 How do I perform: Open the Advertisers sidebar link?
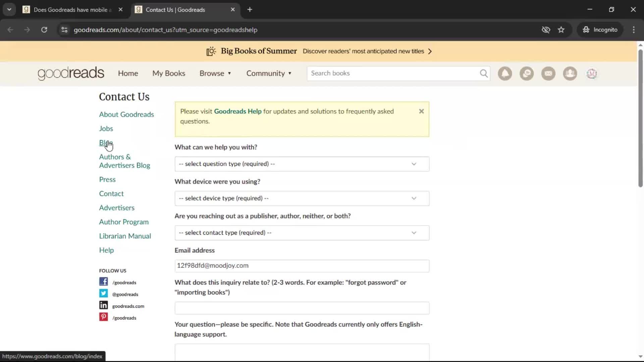pyautogui.click(x=117, y=208)
